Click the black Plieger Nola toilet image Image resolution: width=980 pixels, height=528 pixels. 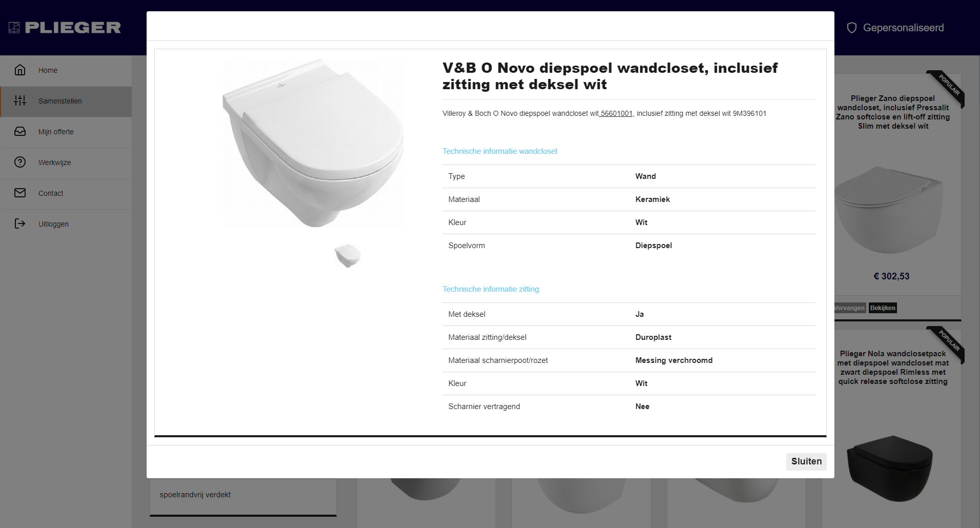pos(890,469)
